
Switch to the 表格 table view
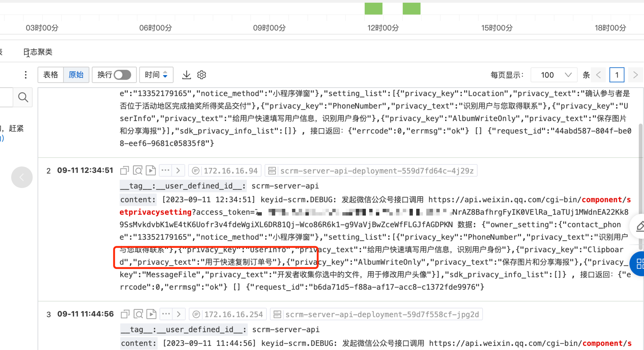[x=51, y=75]
